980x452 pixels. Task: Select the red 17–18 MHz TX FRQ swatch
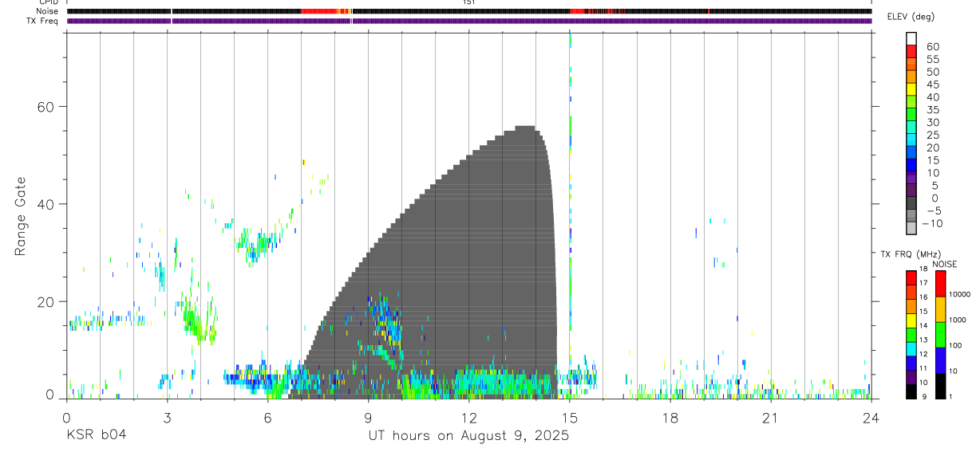(911, 277)
